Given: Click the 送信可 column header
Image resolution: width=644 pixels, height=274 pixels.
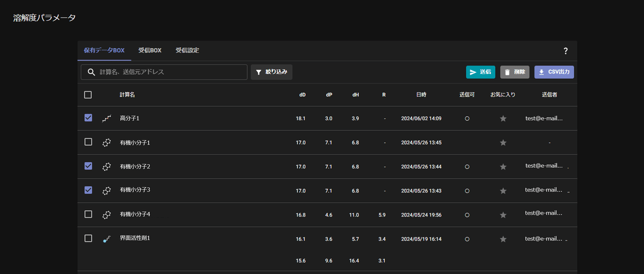Looking at the screenshot, I should 467,95.
